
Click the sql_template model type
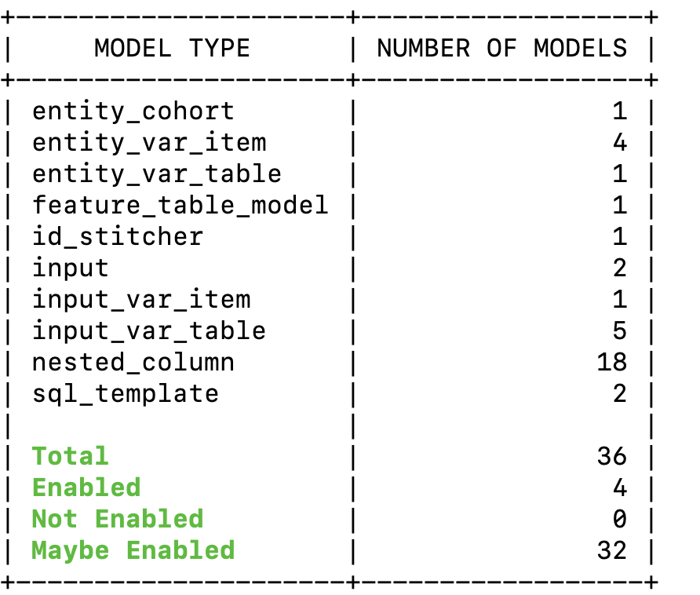click(125, 393)
